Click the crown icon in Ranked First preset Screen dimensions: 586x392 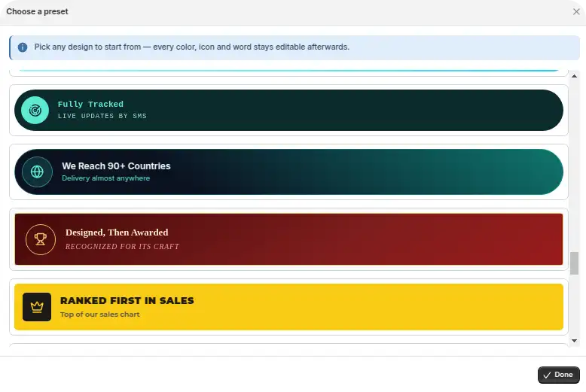point(37,307)
